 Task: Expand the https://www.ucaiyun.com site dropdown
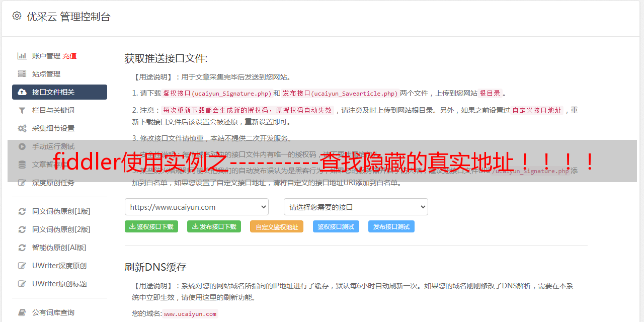point(197,207)
